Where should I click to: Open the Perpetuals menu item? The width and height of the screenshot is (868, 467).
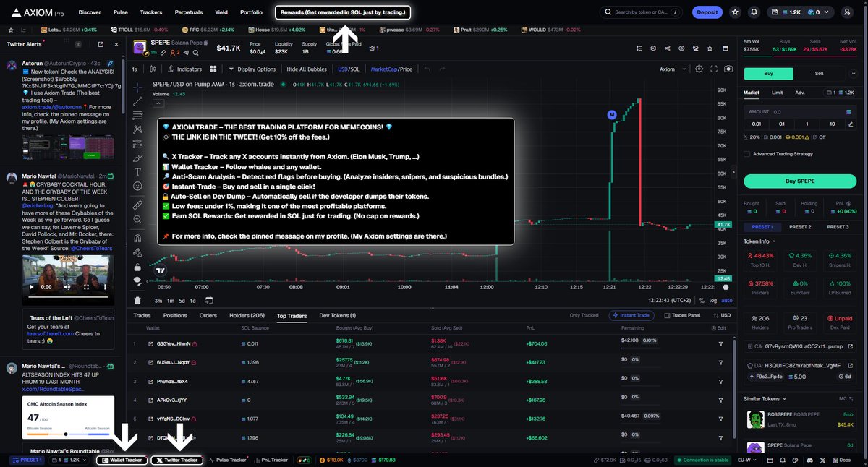coord(188,12)
